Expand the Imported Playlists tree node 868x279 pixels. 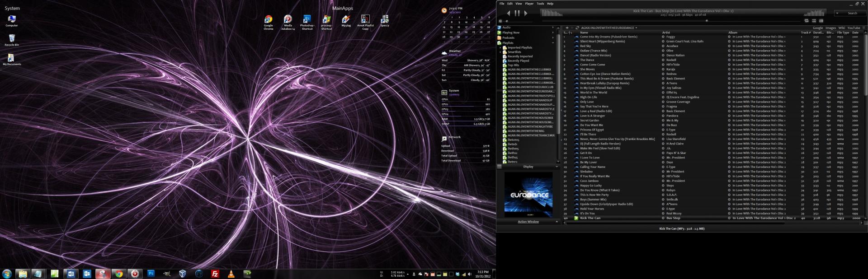click(x=501, y=47)
